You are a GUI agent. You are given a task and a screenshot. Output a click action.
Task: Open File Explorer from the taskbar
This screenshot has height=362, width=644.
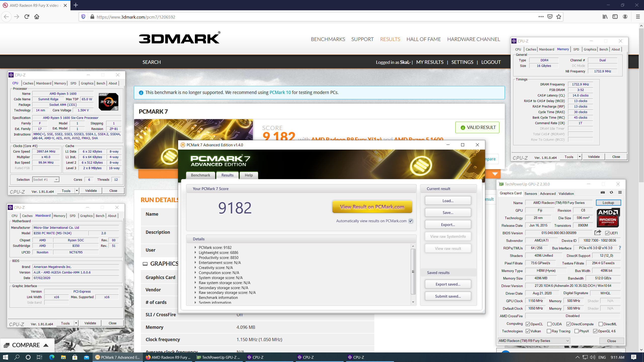63,357
